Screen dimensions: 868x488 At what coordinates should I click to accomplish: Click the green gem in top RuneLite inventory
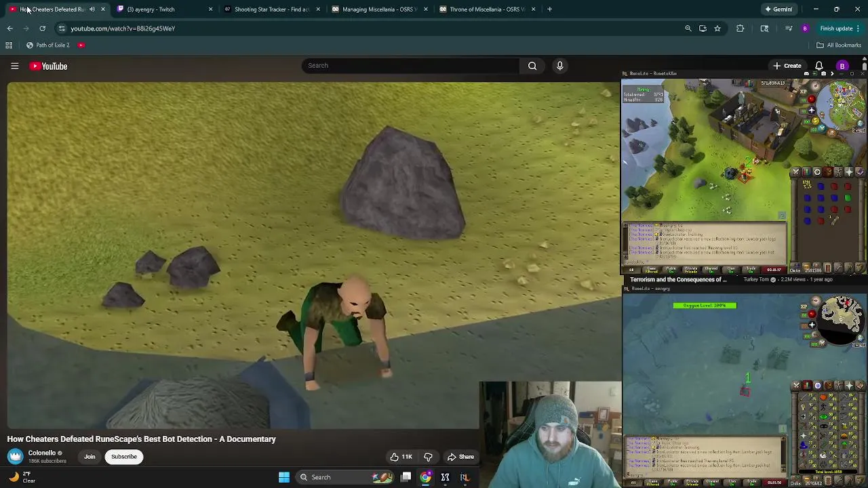coord(848,198)
